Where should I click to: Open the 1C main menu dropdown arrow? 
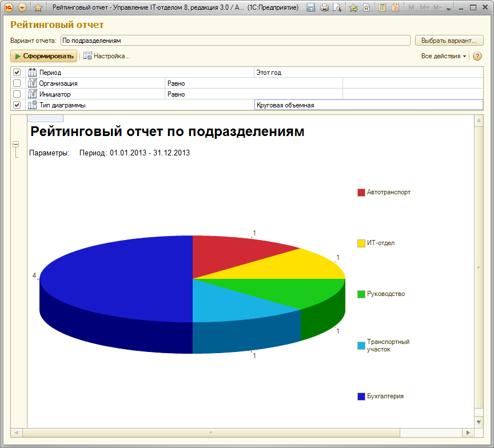(x=22, y=8)
